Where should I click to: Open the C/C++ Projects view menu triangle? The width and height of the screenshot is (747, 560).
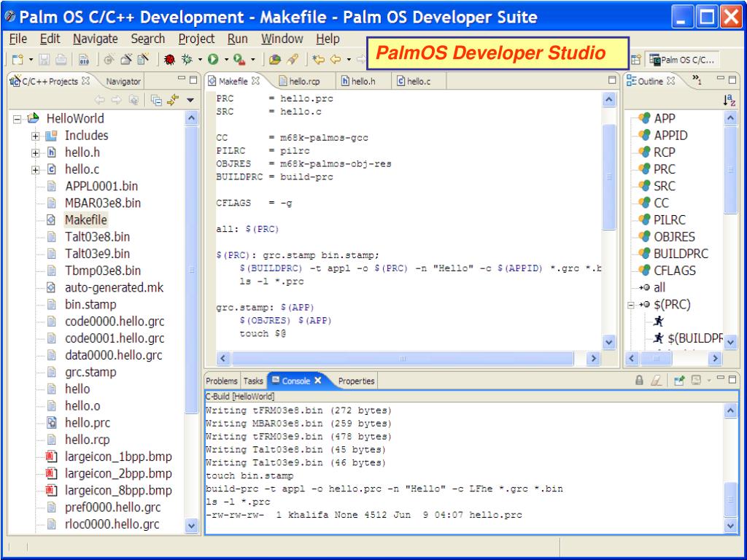pyautogui.click(x=190, y=101)
